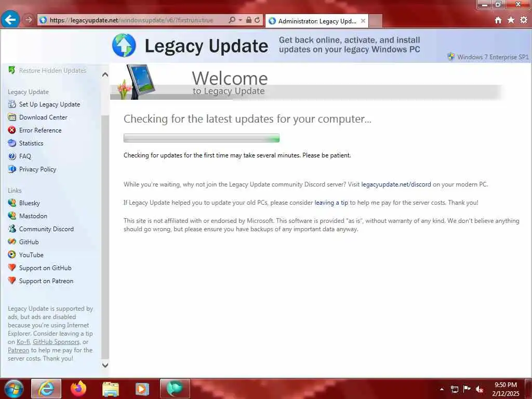This screenshot has width=532, height=399.
Task: Open the GitHub link
Action: point(29,242)
